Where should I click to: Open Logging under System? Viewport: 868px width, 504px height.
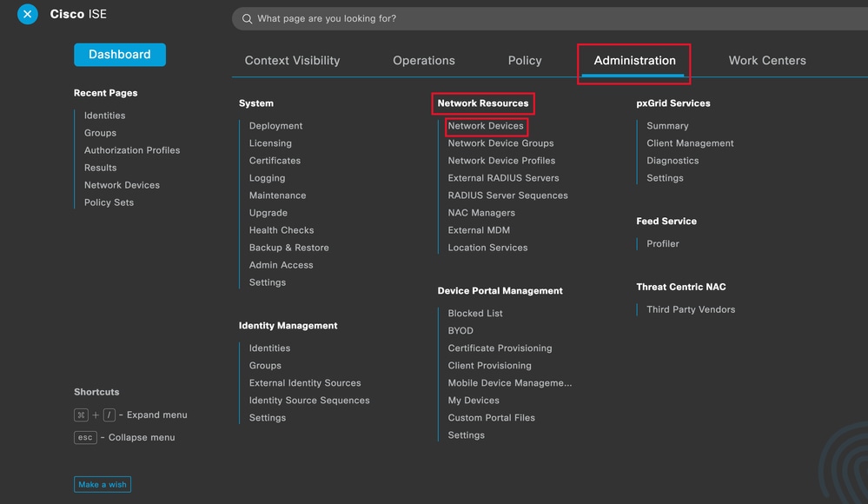[x=267, y=178]
